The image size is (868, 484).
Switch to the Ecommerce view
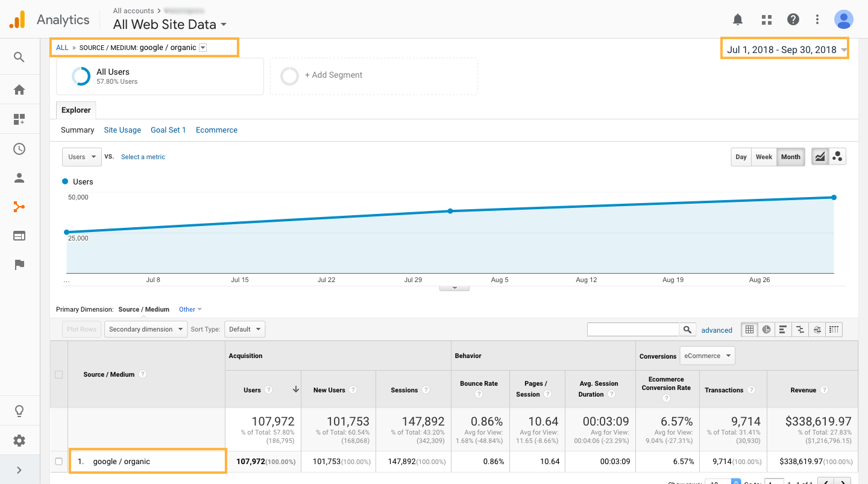point(216,130)
